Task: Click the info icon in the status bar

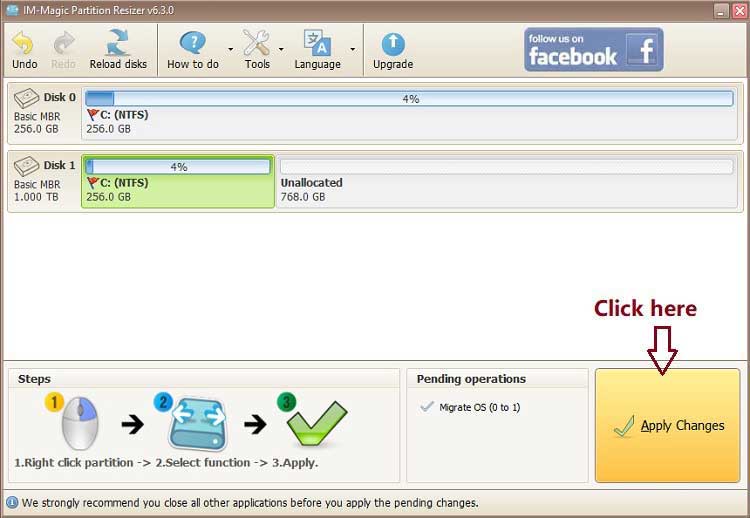Action: tap(12, 503)
